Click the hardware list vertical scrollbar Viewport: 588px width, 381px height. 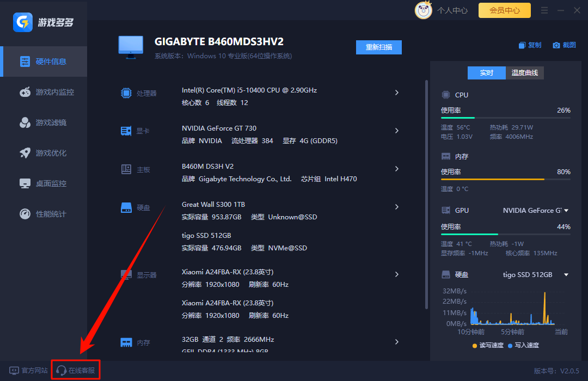click(426, 190)
